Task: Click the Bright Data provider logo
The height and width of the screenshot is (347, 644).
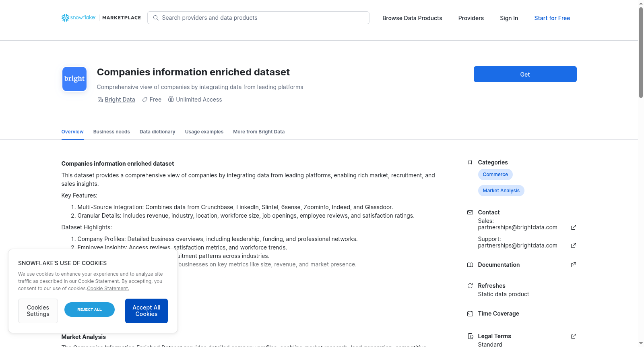Action: (x=74, y=79)
